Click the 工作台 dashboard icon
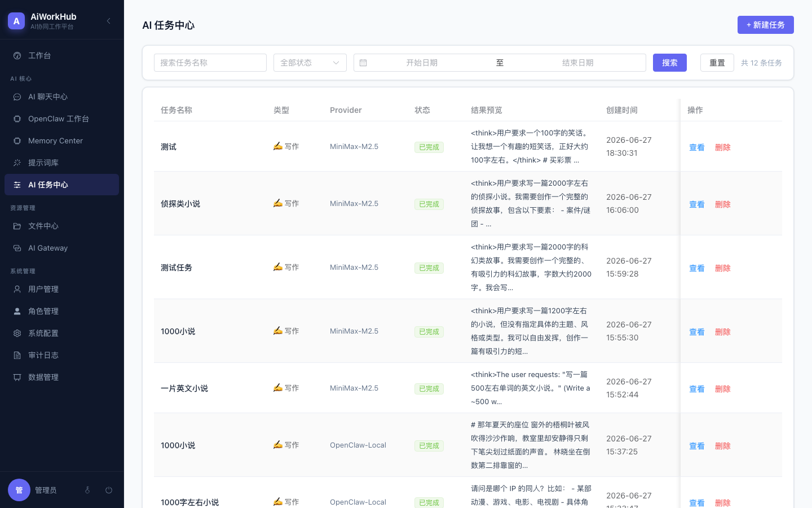This screenshot has width=812, height=508. [17, 55]
